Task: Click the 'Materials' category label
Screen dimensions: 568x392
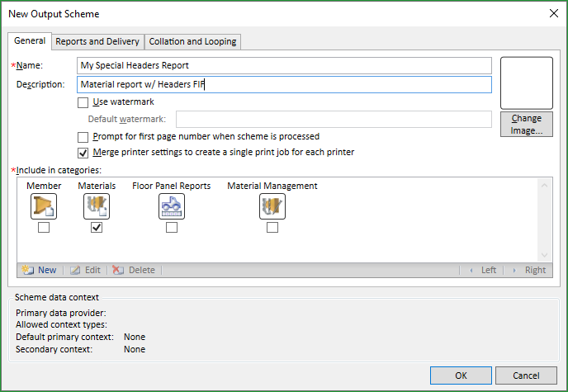Action: (x=97, y=186)
